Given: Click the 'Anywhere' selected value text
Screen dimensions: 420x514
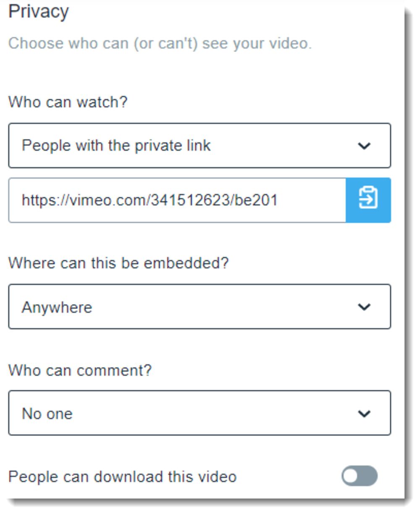Looking at the screenshot, I should [x=57, y=307].
